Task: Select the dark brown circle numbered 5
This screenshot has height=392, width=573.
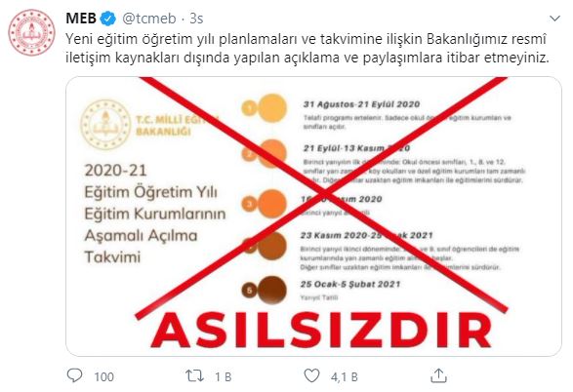Action: (x=250, y=291)
